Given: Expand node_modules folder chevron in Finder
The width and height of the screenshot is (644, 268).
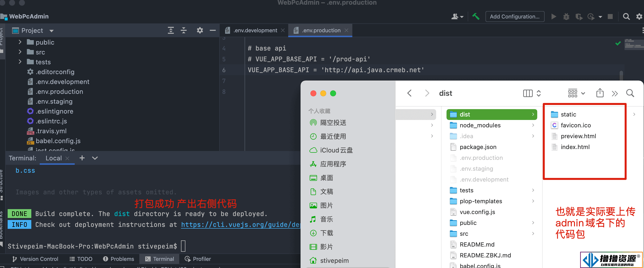Looking at the screenshot, I should [533, 125].
